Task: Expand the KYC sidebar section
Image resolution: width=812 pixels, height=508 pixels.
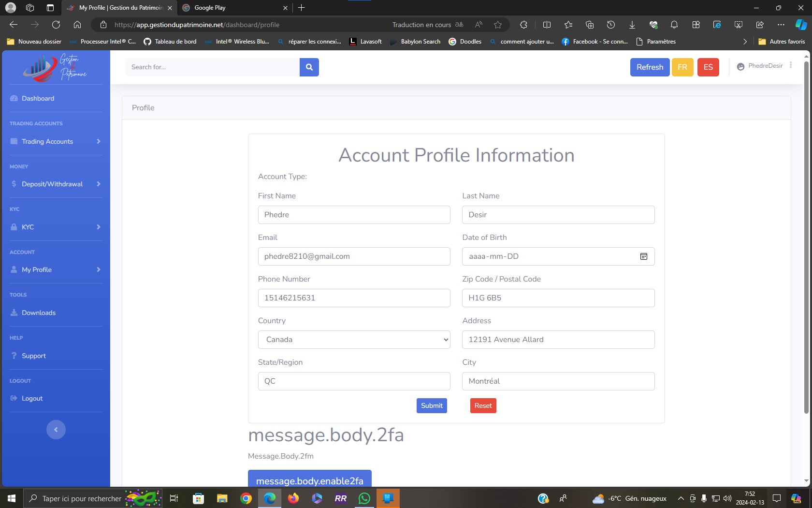Action: 56,227
